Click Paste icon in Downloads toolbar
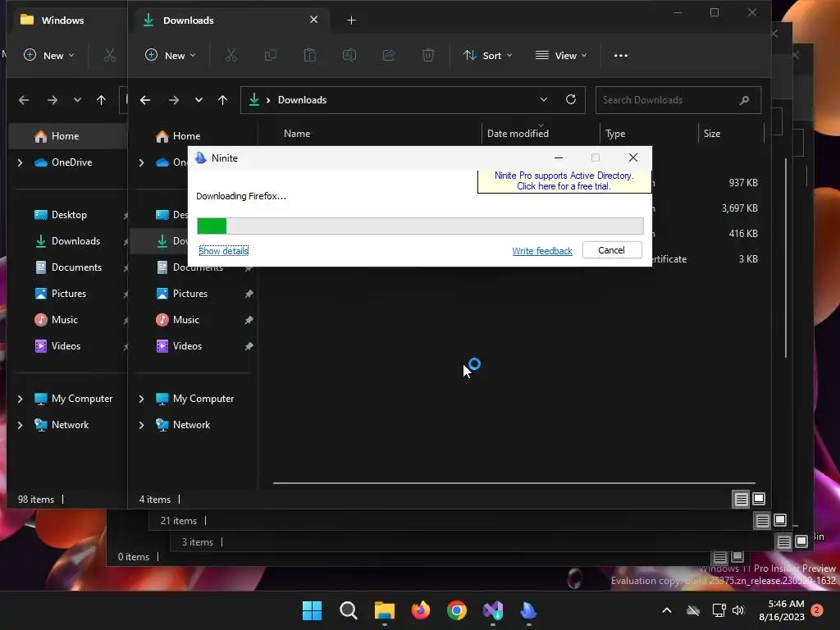This screenshot has height=630, width=840. pyautogui.click(x=309, y=55)
